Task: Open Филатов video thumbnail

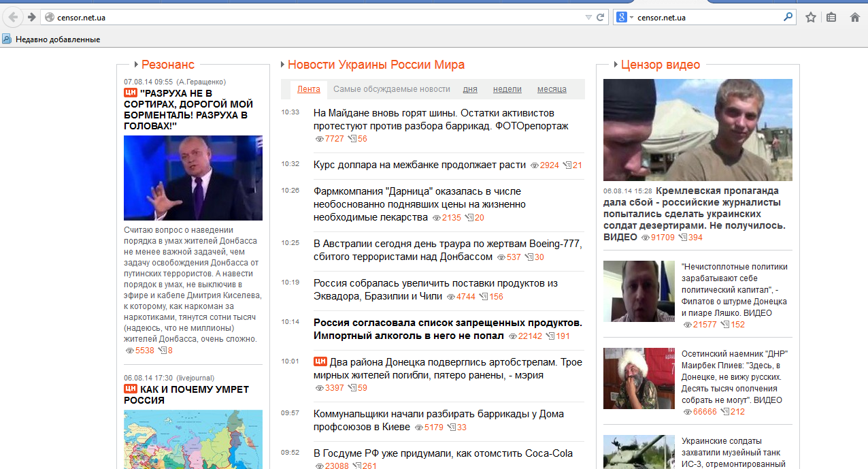Action: pos(639,291)
